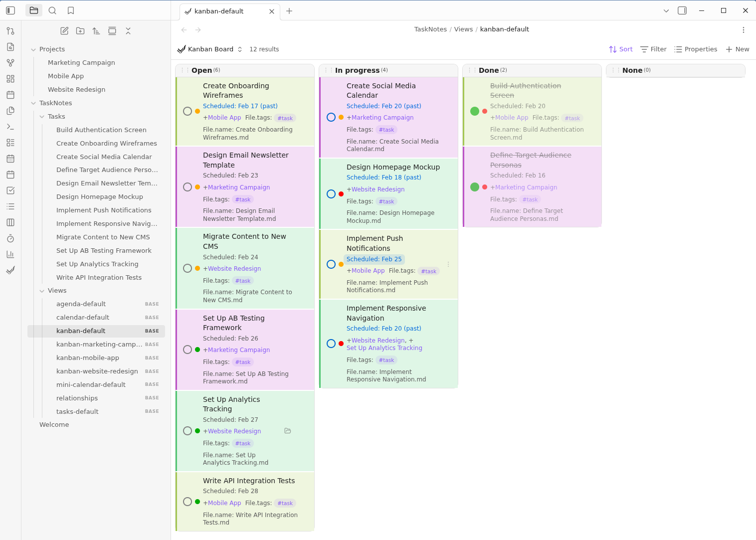Collapse all folders in file explorer

coord(128,31)
